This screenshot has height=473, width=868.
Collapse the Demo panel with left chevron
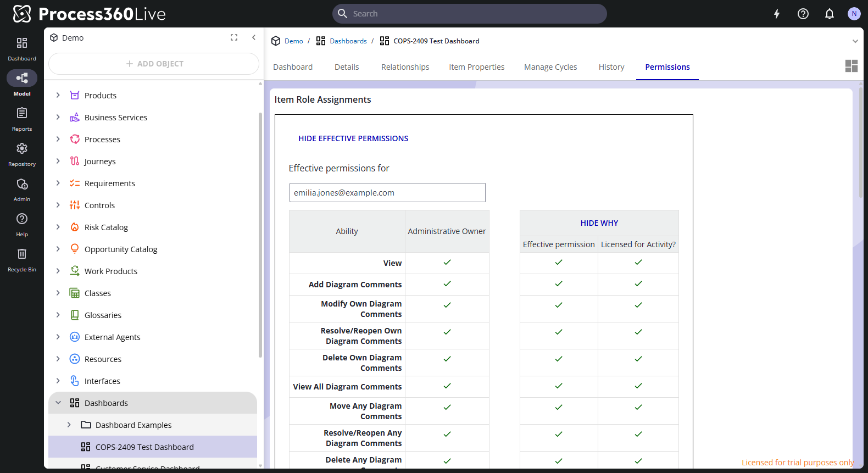[x=254, y=37]
